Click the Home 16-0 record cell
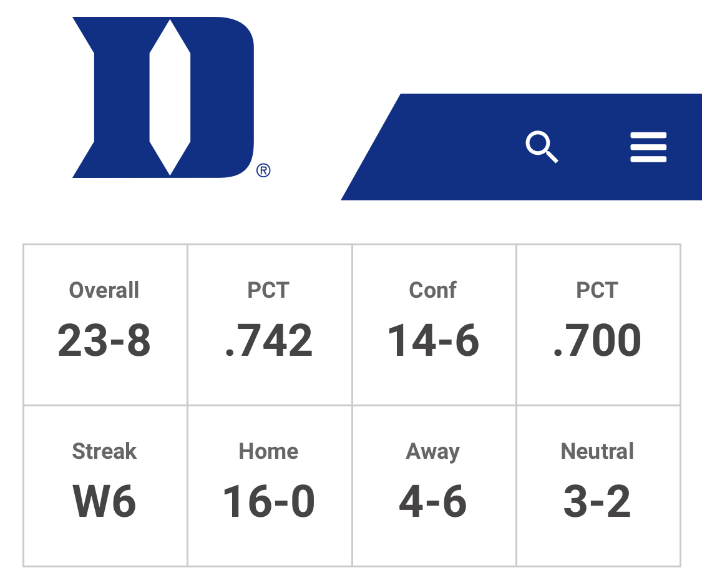The height and width of the screenshot is (588, 702). click(270, 486)
